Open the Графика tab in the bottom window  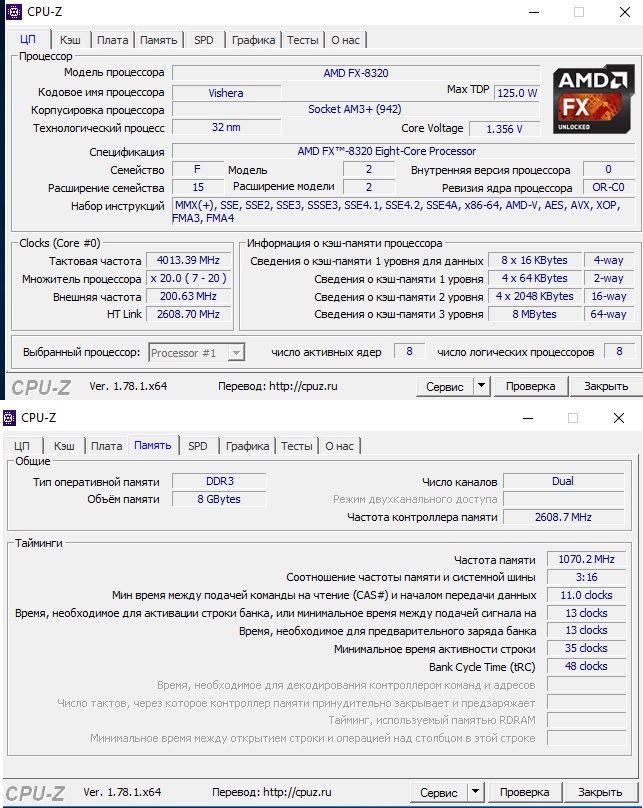tap(247, 446)
